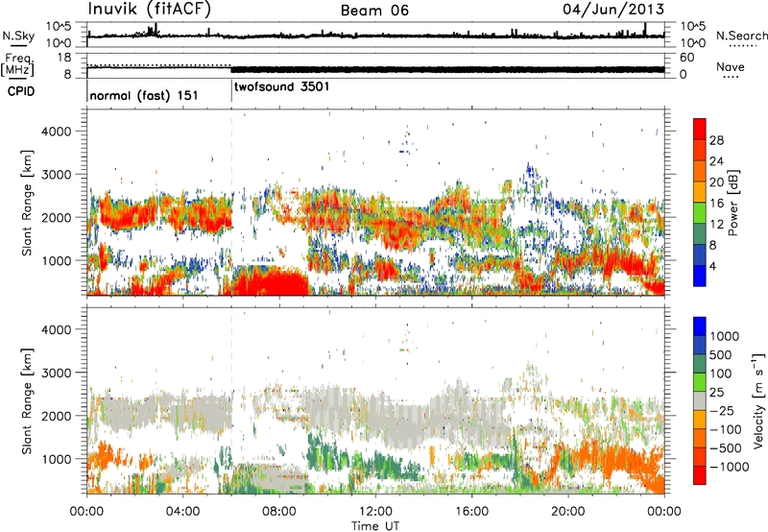Click the '04:00' time axis tick label
This screenshot has width=768, height=532.
[182, 512]
